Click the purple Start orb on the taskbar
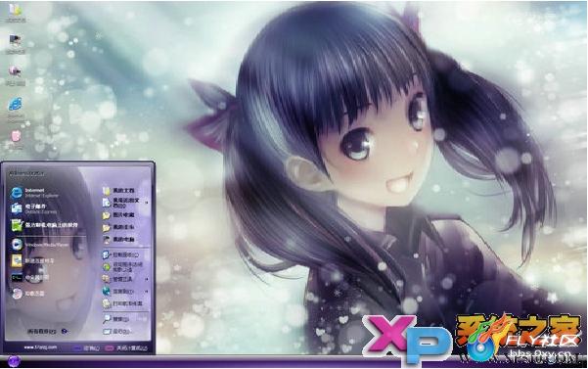 pos(14,362)
